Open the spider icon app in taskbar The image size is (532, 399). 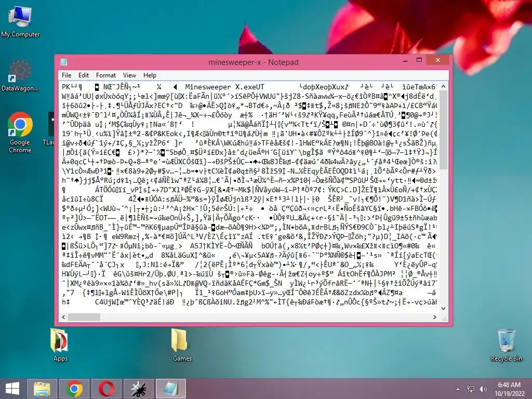(x=139, y=389)
